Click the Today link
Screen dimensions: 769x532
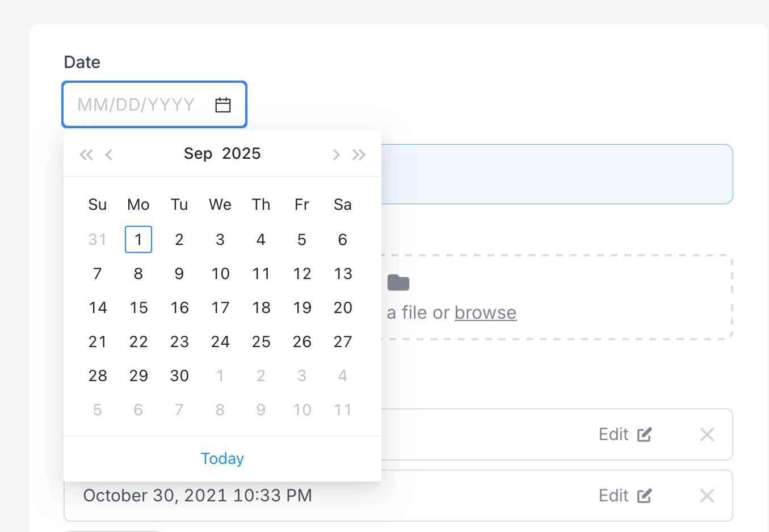[222, 458]
